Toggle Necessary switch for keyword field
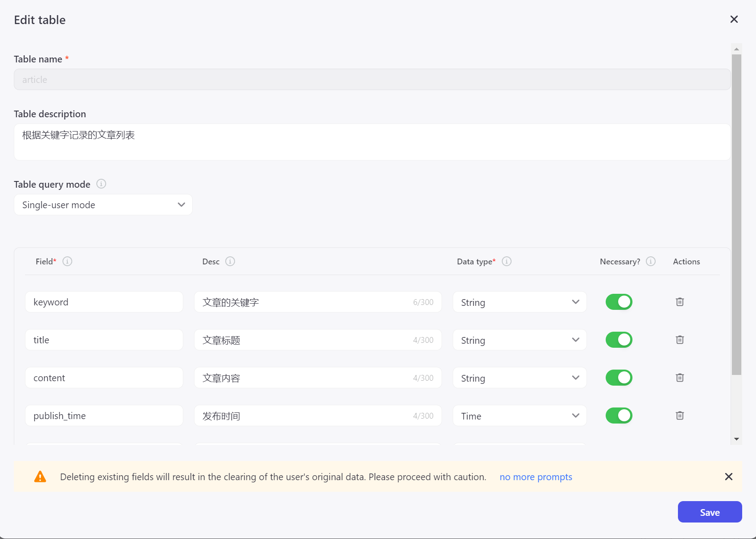Image resolution: width=756 pixels, height=539 pixels. point(619,302)
